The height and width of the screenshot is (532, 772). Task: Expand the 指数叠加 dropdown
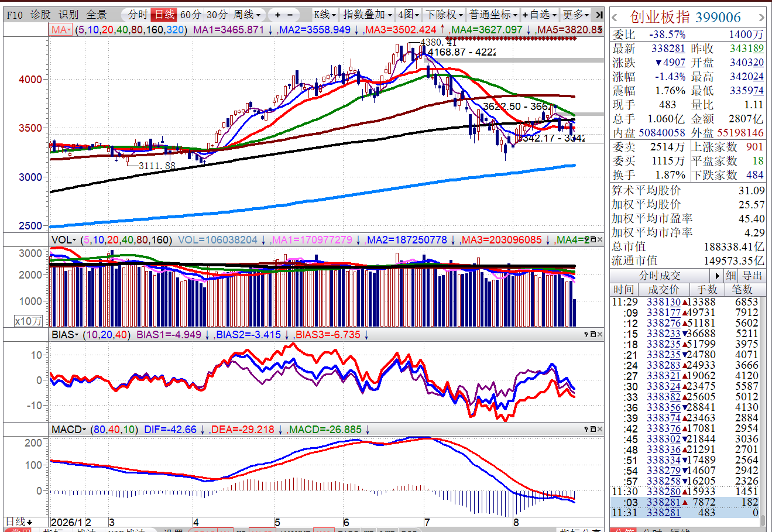(367, 15)
